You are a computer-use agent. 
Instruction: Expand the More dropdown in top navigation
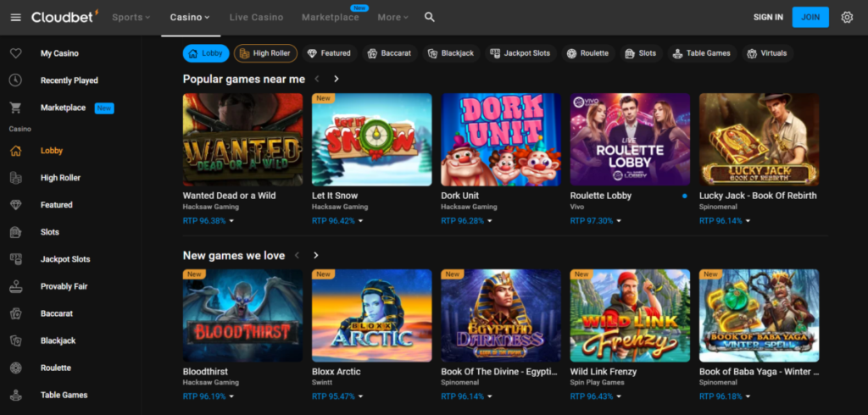(393, 17)
